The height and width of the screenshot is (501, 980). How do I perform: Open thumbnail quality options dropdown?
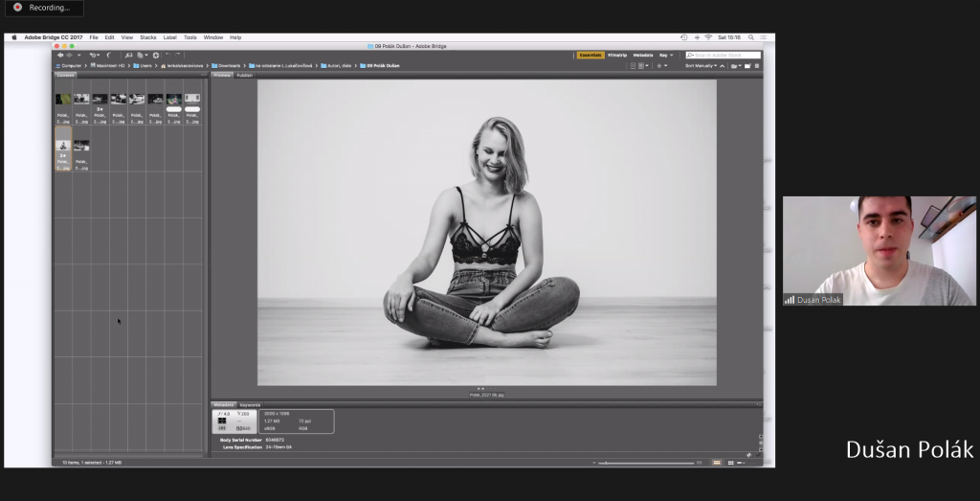643,66
